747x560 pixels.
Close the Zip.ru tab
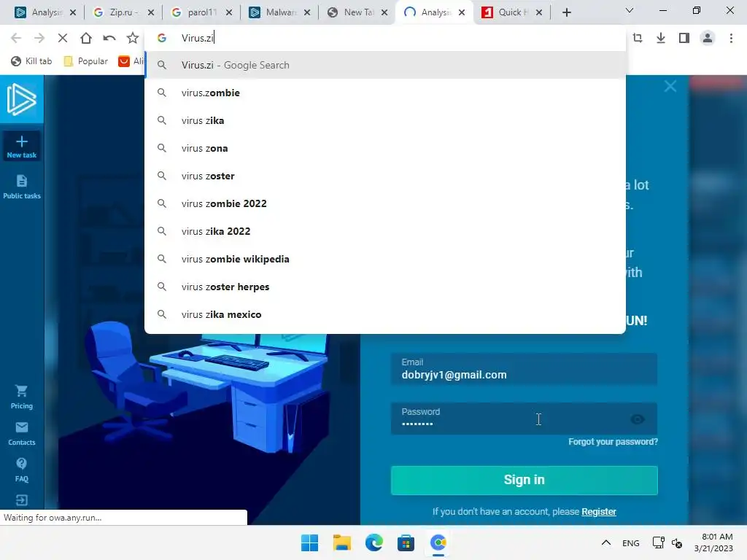[x=150, y=12]
